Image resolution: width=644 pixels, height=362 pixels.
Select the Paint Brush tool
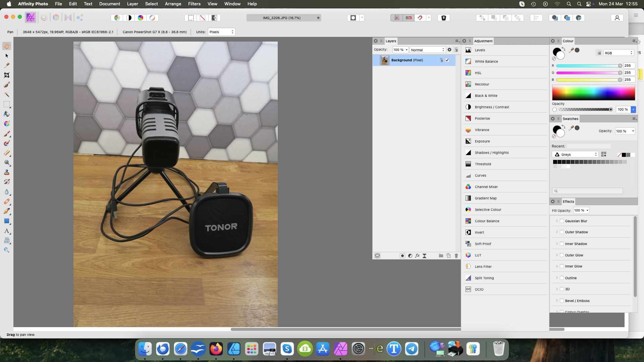click(7, 133)
